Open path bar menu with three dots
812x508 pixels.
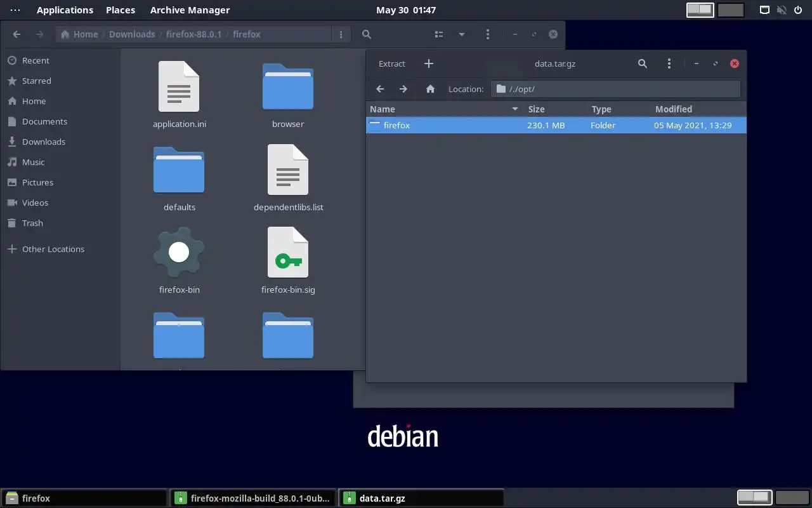pos(341,34)
